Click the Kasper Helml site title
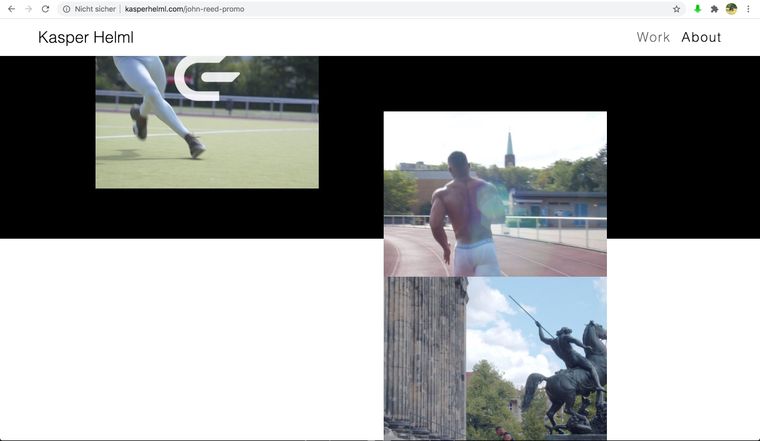The image size is (760, 441). point(85,38)
